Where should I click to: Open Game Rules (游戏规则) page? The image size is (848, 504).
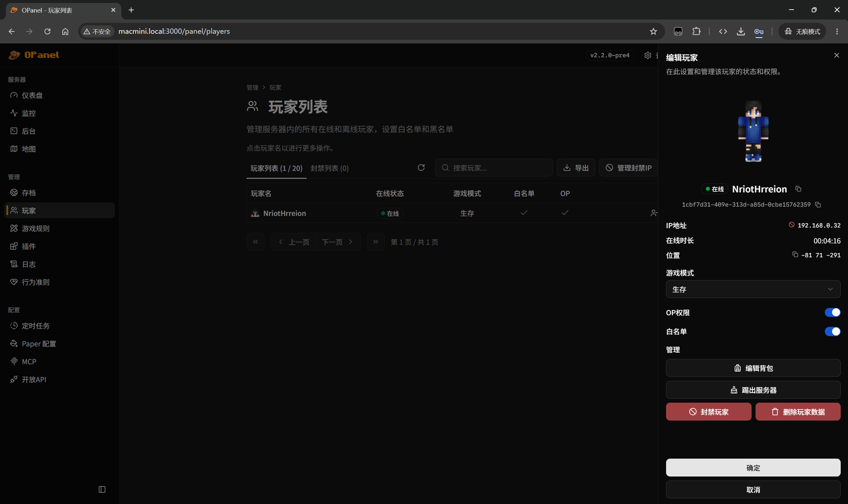tap(59, 228)
